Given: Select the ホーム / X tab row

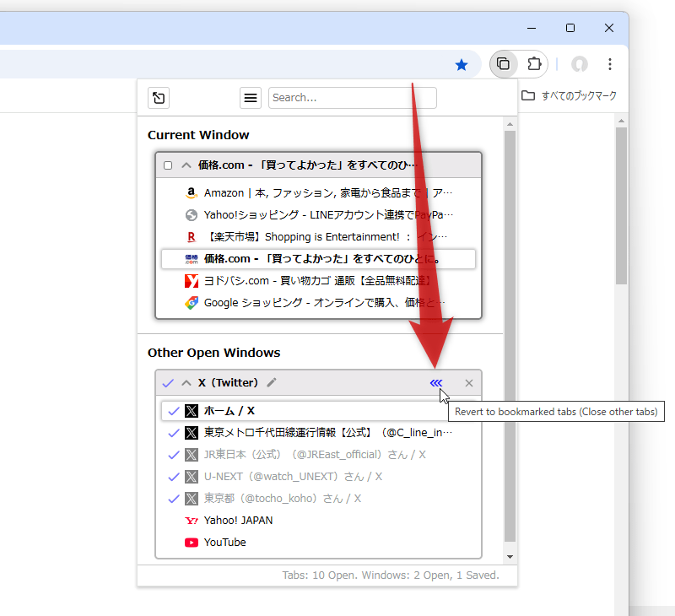Looking at the screenshot, I should [x=318, y=411].
